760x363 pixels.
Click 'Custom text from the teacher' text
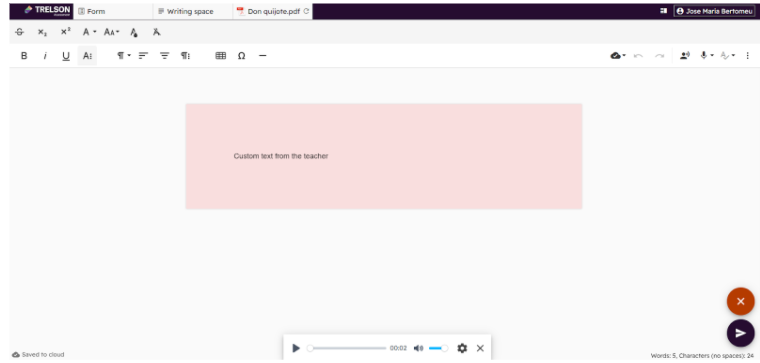281,156
